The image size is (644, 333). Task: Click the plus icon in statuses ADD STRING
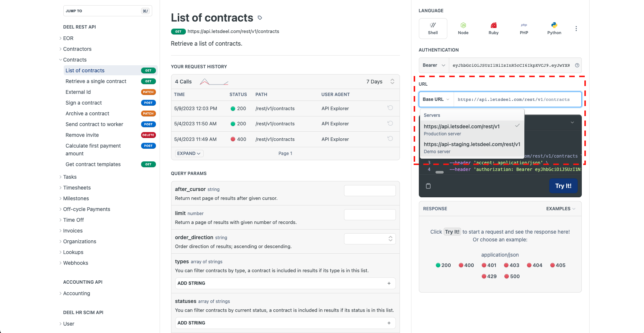pyautogui.click(x=389, y=323)
